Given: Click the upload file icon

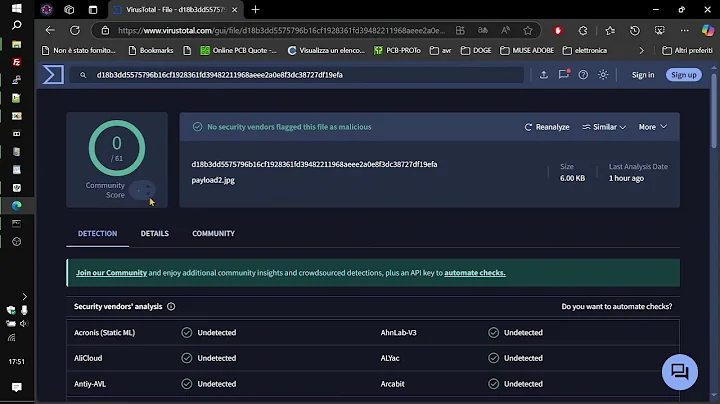Looking at the screenshot, I should click(544, 75).
